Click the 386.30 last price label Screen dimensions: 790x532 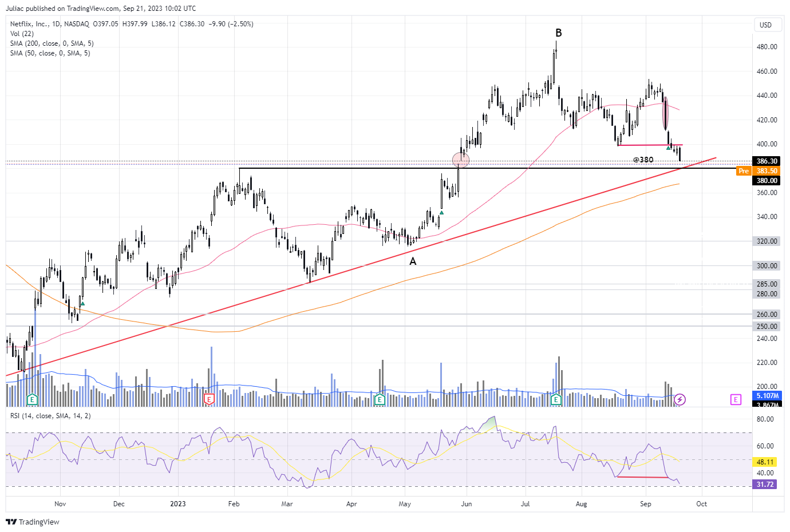[x=767, y=161]
